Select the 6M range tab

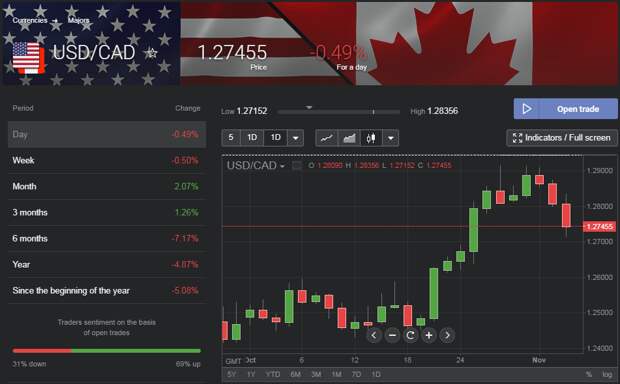(x=295, y=374)
